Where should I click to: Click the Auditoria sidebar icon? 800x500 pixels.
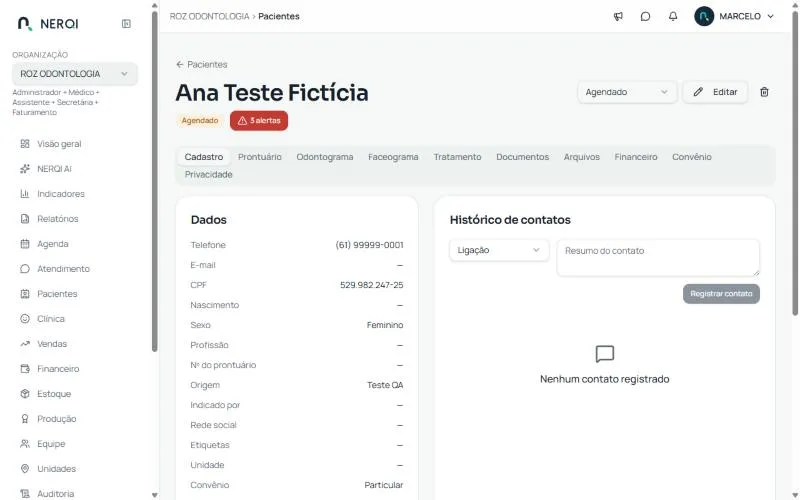(x=24, y=494)
